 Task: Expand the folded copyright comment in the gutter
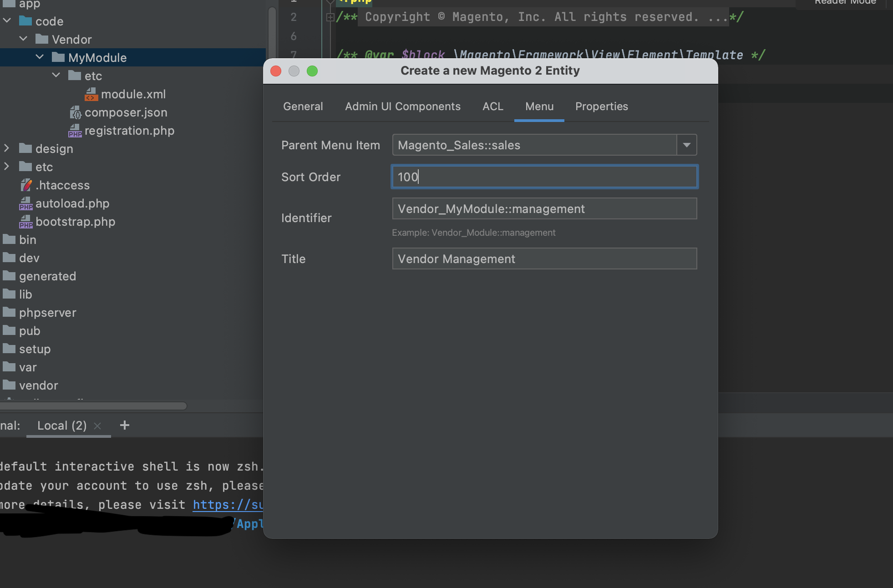tap(330, 17)
